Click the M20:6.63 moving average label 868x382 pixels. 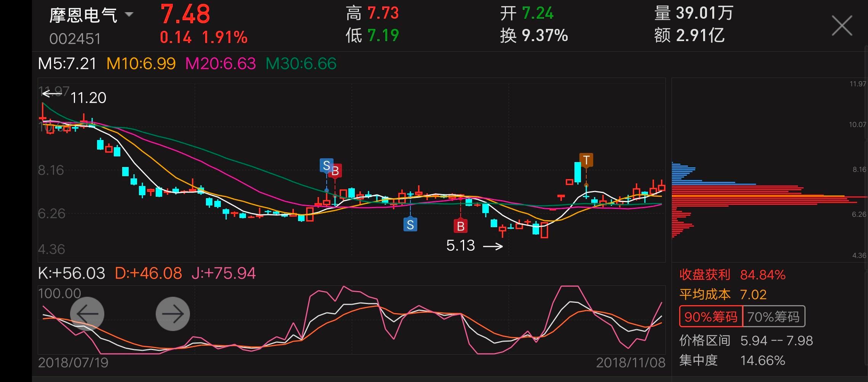220,64
